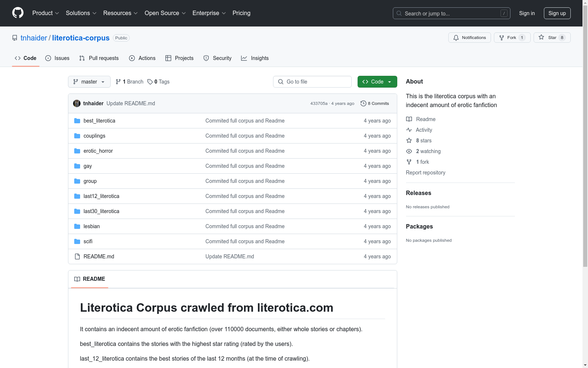
Task: Open the best_literotica folder name
Action: click(99, 121)
